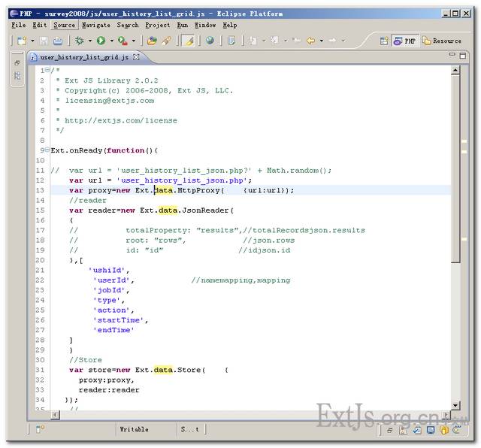Open the New wizard dropdown arrow
Screen dimensions: 481x448
(32, 41)
